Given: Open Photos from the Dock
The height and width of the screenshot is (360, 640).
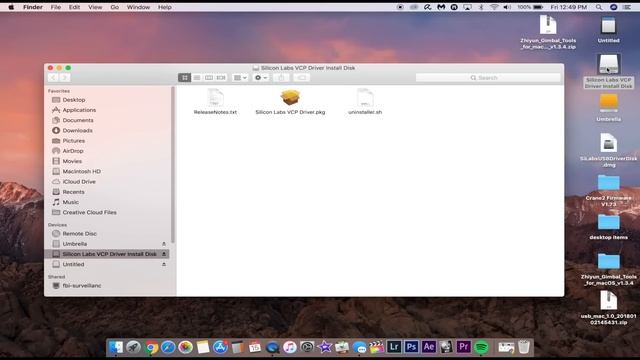Looking at the screenshot, I should (185, 347).
